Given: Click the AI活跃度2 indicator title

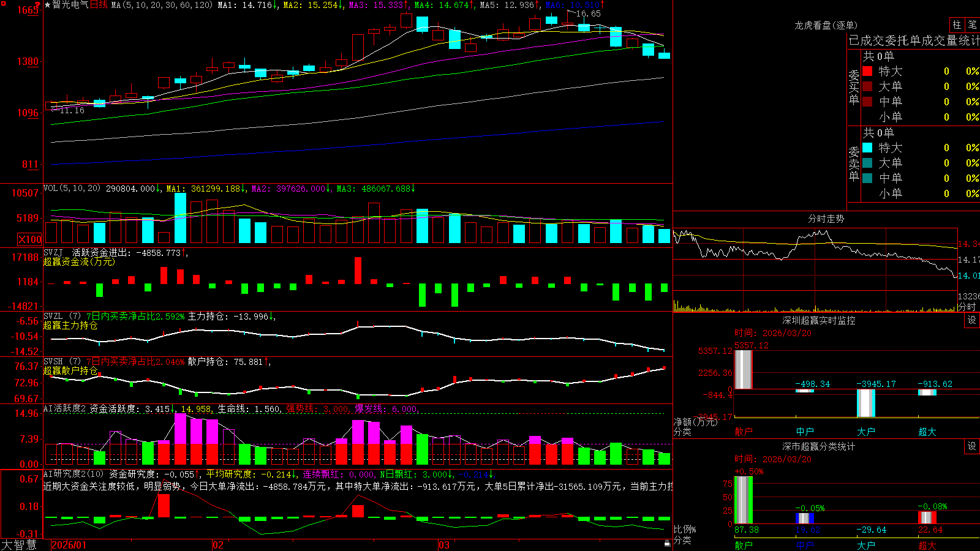Looking at the screenshot, I should click(65, 409).
